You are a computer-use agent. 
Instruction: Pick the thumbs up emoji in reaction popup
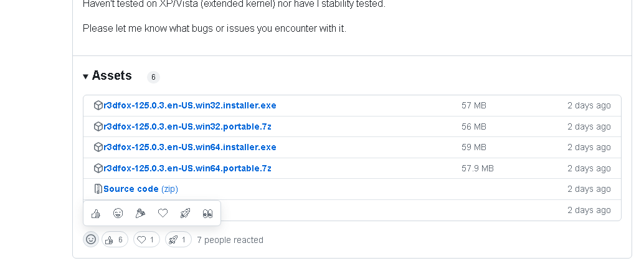point(96,213)
